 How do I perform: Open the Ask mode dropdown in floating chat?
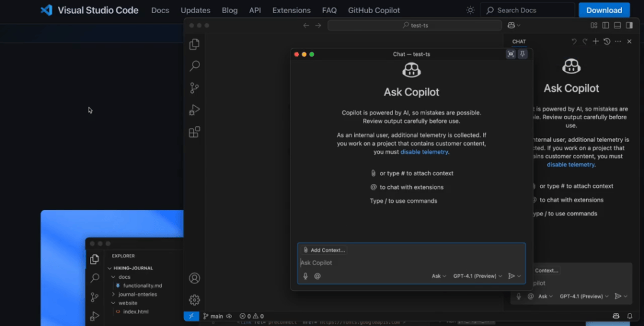click(x=438, y=276)
